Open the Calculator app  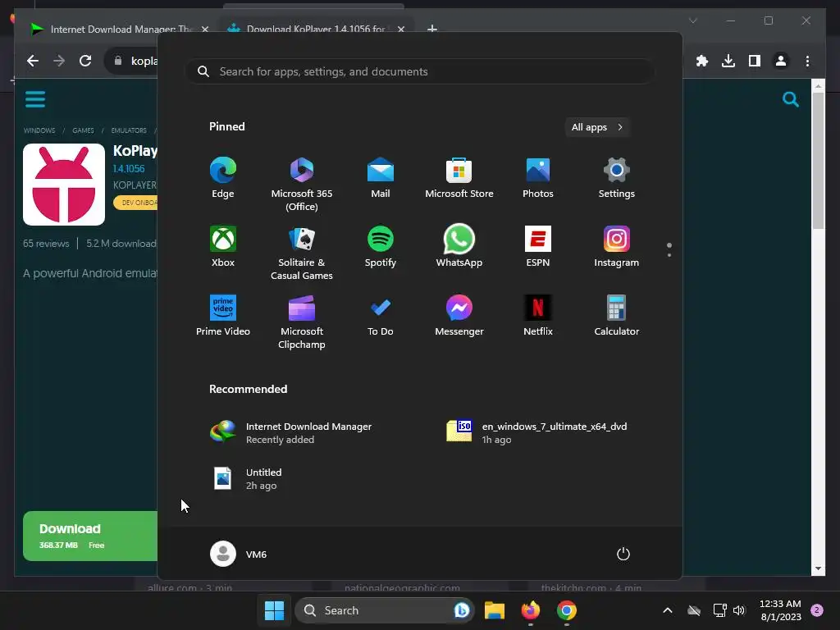point(617,316)
